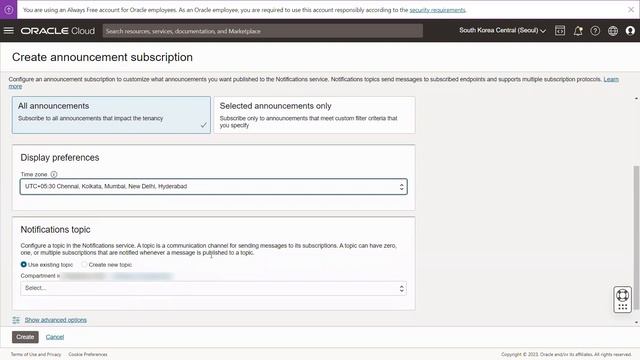Choose the Create new topic radio button
The height and width of the screenshot is (360, 640).
click(x=84, y=264)
